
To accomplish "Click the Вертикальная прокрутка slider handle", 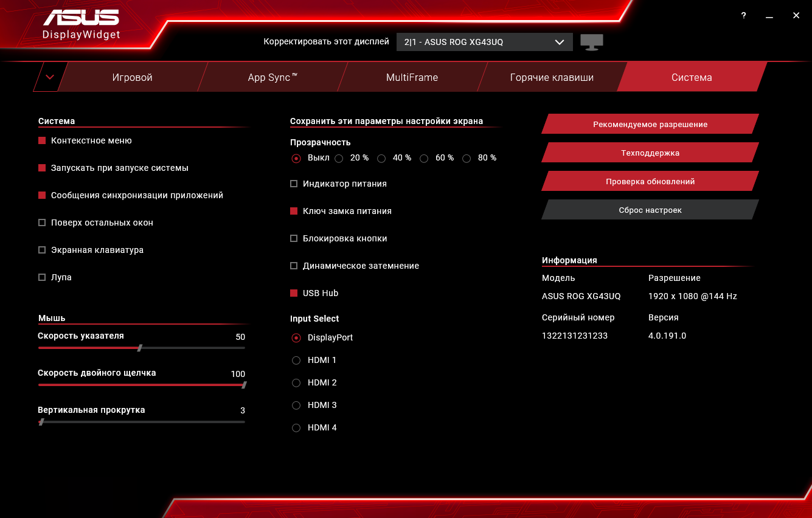I will tap(41, 422).
